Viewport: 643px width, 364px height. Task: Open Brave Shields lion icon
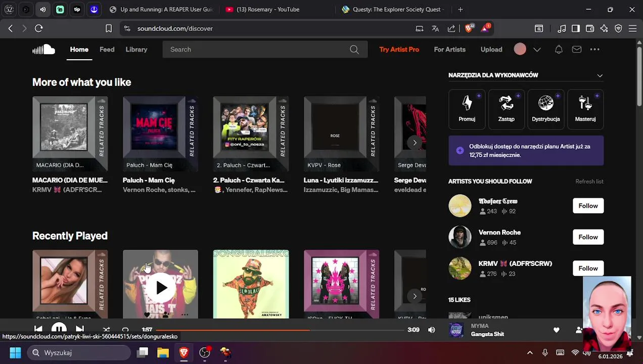[x=469, y=29]
